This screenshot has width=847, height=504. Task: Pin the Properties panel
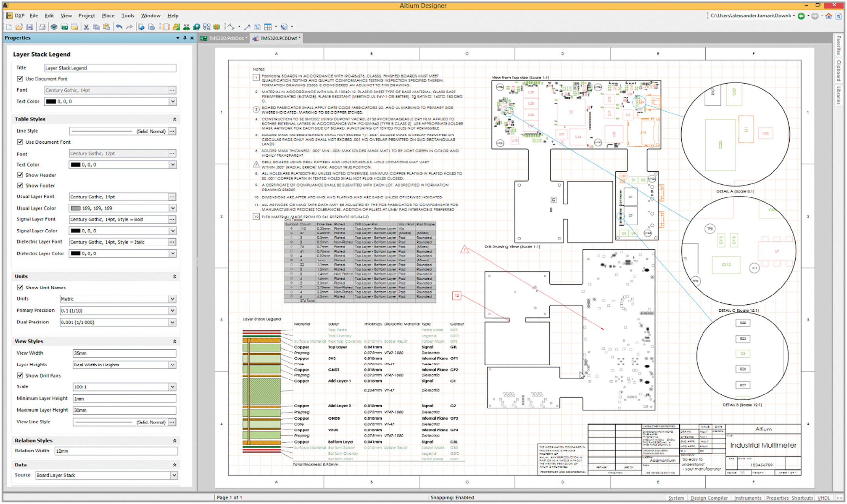point(185,38)
